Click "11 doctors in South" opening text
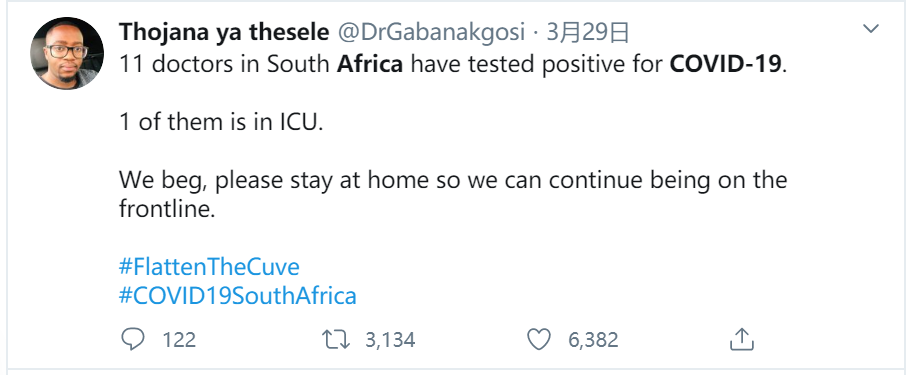 pos(225,64)
